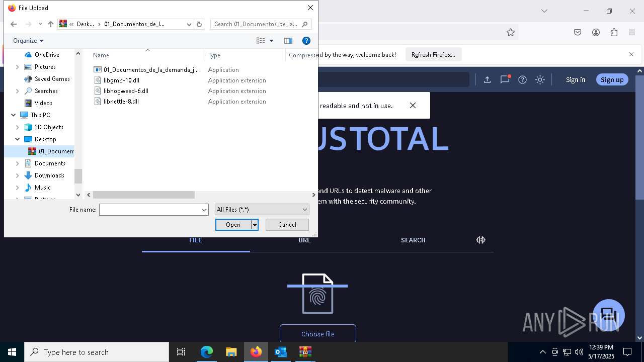Expand the Searches tree node
This screenshot has width=644, height=362.
[x=18, y=91]
